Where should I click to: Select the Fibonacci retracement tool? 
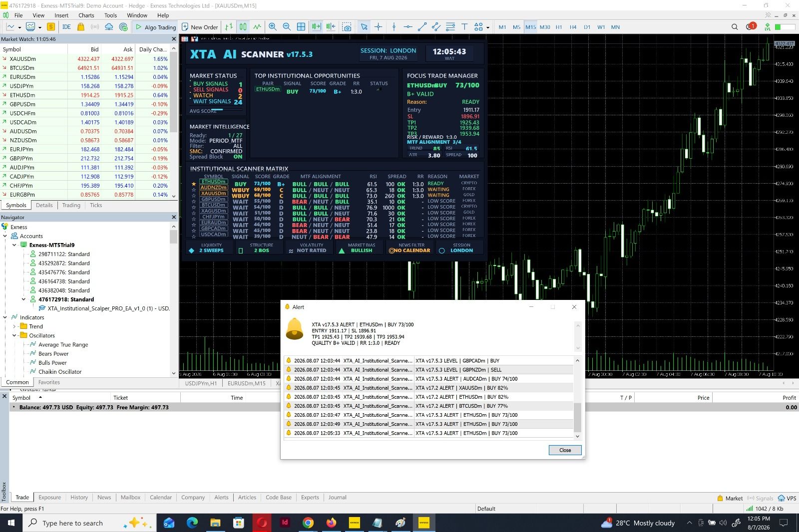[450, 27]
